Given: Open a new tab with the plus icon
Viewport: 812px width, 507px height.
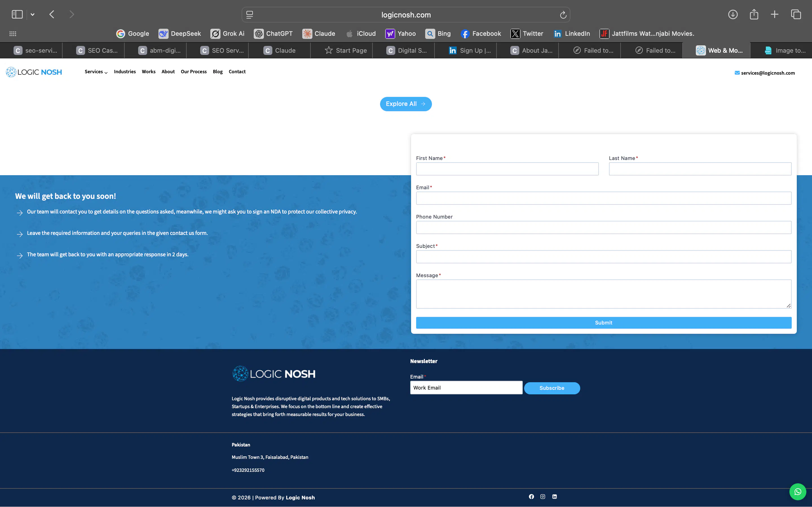Looking at the screenshot, I should [x=775, y=14].
